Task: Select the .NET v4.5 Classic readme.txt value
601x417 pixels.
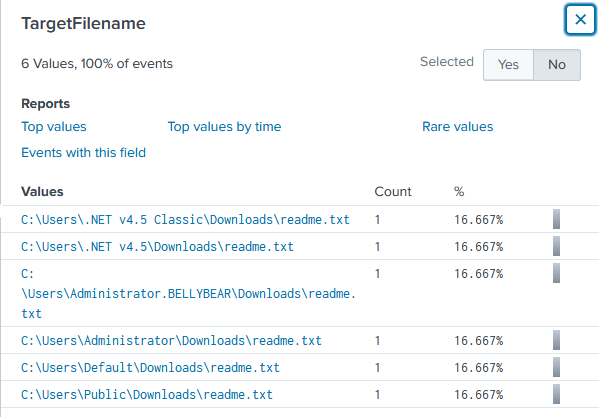Action: click(185, 220)
